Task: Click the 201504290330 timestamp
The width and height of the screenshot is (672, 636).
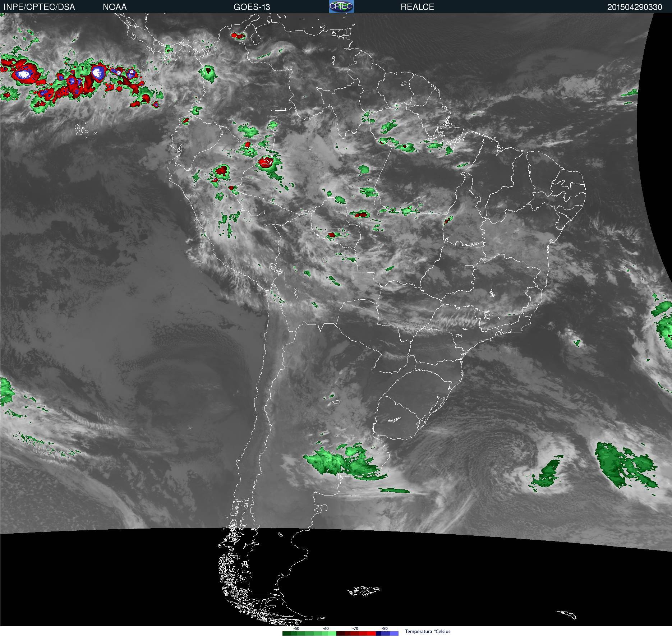Action: 635,7
